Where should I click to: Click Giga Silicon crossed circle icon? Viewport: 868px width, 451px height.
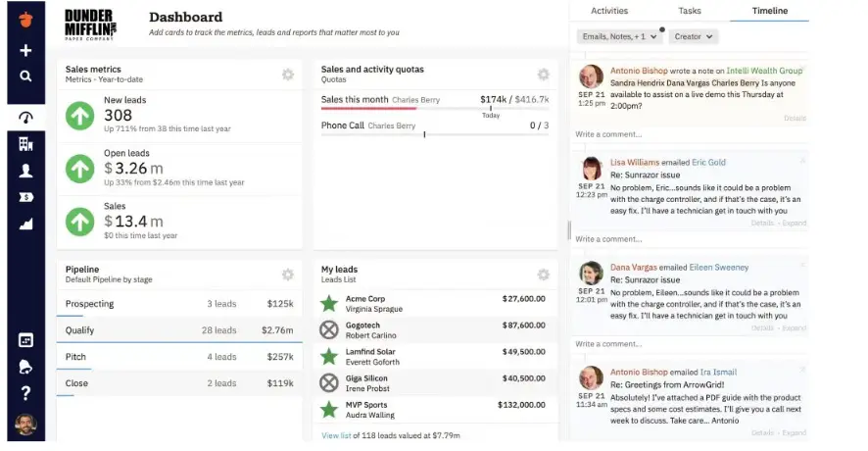[329, 382]
